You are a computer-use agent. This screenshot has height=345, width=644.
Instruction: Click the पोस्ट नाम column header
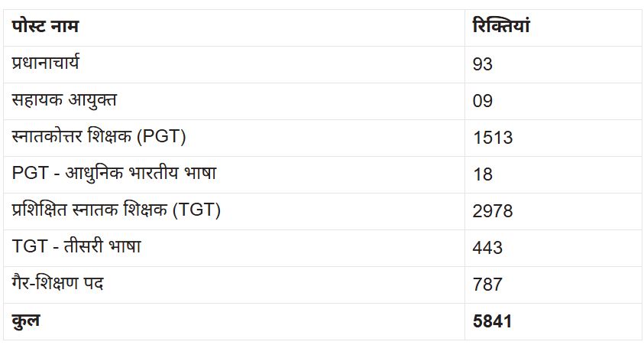tap(46, 27)
